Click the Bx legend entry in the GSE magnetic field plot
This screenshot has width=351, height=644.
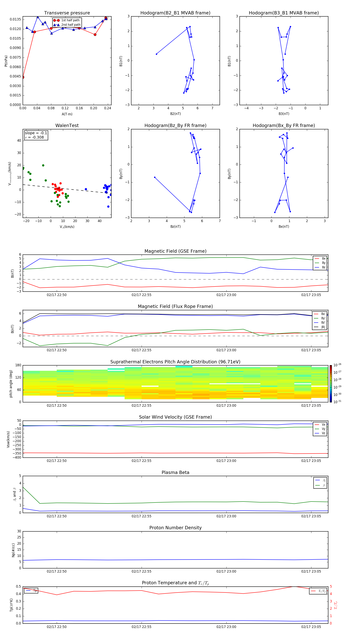[x=320, y=259]
